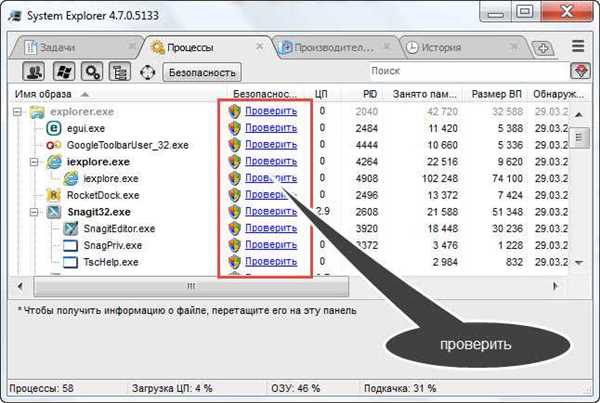Click horizontal scrollbar right arrow

coord(555,286)
